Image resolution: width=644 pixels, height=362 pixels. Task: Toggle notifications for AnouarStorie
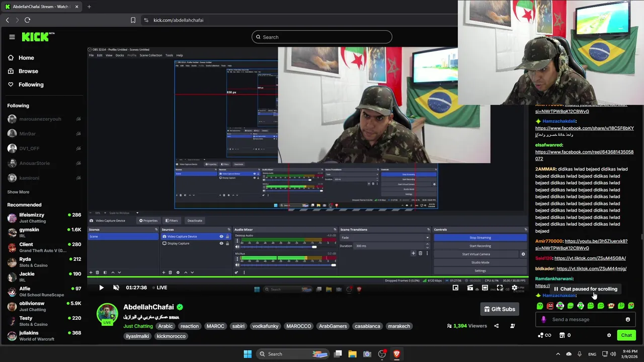click(x=78, y=163)
